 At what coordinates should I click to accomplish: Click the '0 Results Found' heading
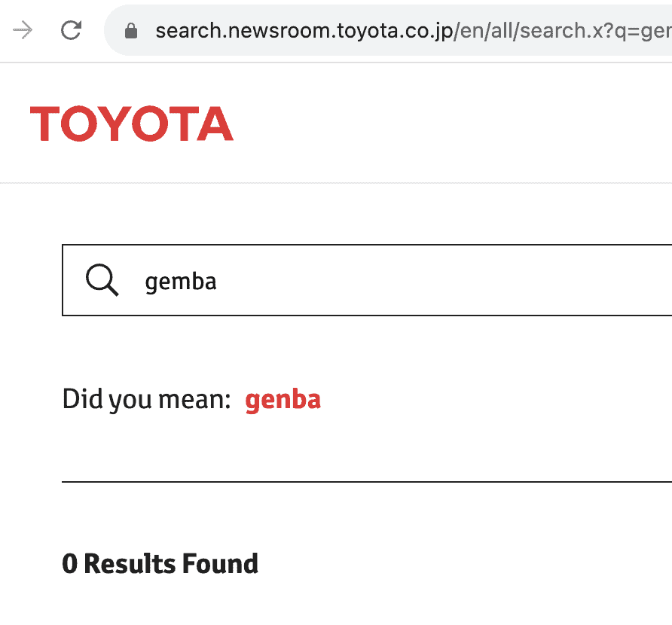(x=160, y=563)
